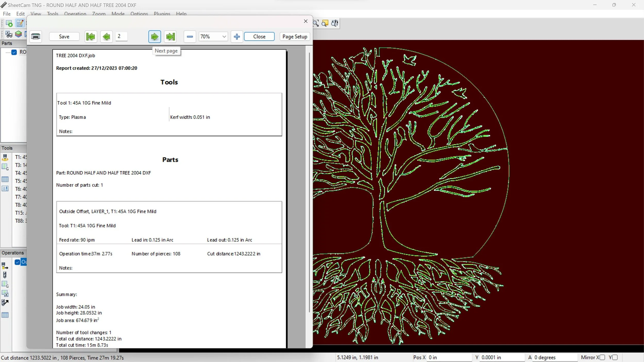
Task: Open the 70% zoom level dropdown
Action: (224, 37)
